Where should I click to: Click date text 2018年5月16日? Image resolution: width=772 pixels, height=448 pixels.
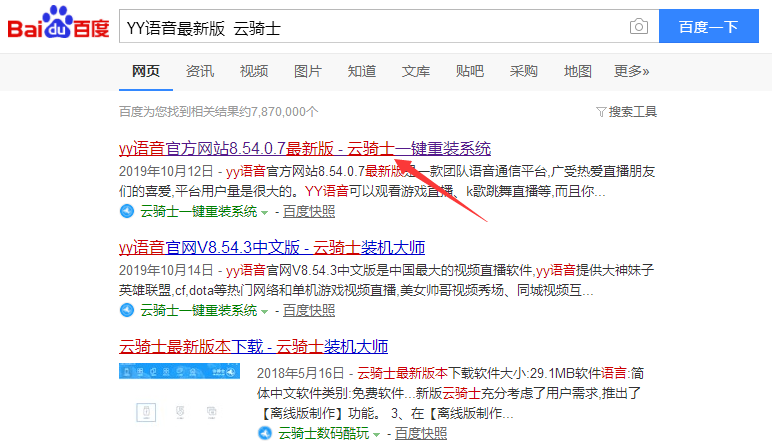pos(300,373)
